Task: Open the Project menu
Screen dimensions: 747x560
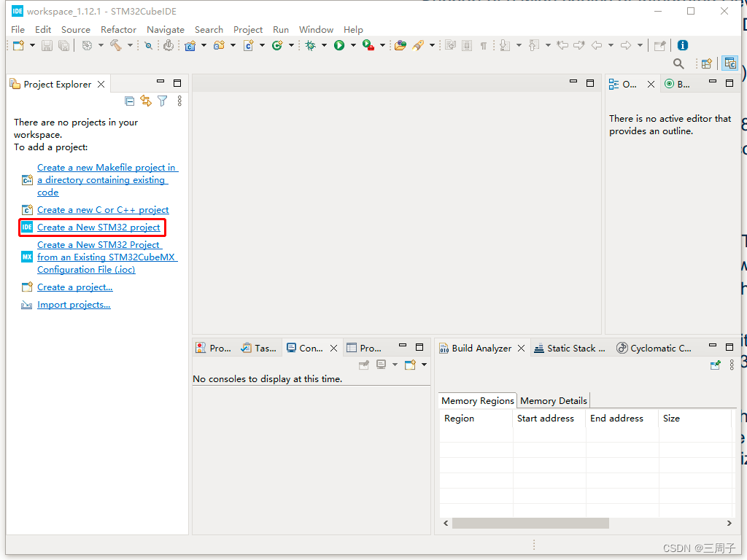Action: click(248, 29)
